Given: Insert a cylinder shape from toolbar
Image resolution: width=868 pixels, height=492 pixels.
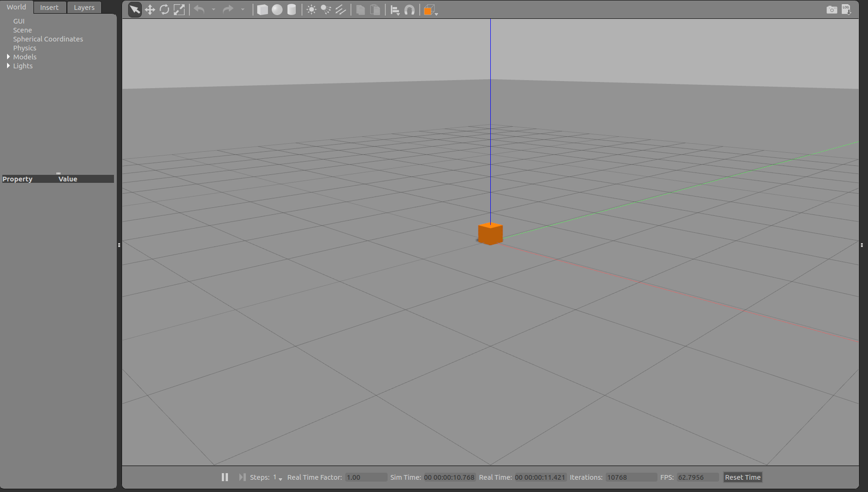Looking at the screenshot, I should (x=292, y=10).
